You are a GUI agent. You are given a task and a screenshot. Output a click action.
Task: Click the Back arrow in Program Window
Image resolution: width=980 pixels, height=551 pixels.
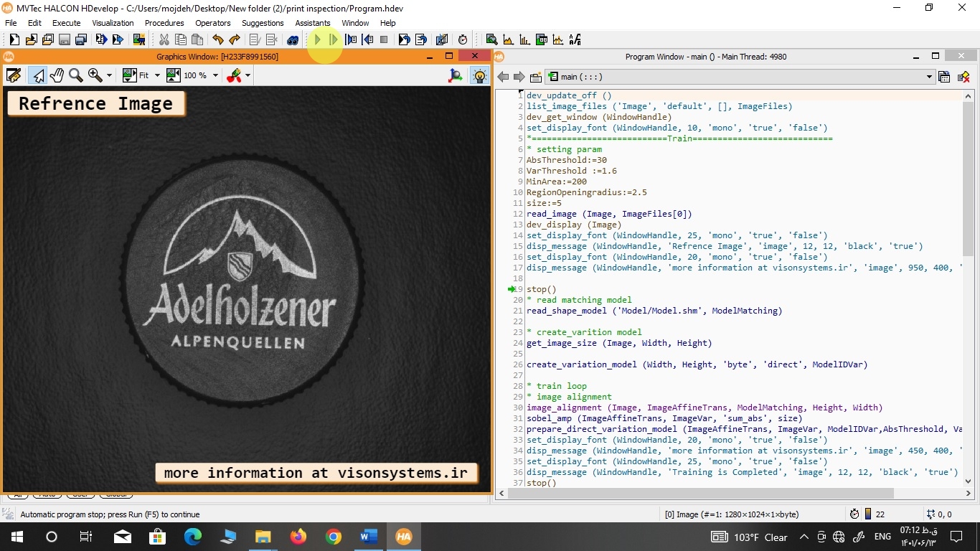pos(503,77)
